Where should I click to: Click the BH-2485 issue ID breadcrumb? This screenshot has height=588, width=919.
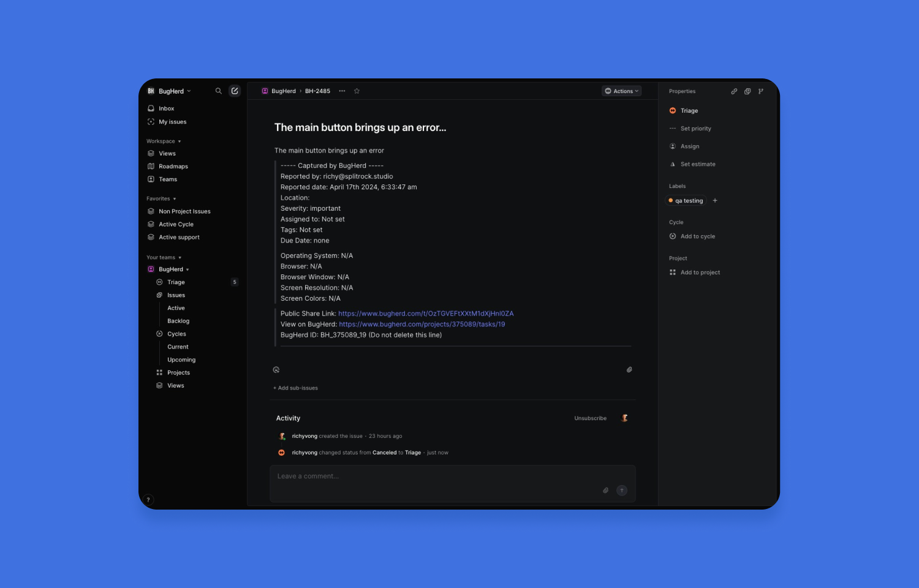coord(317,91)
